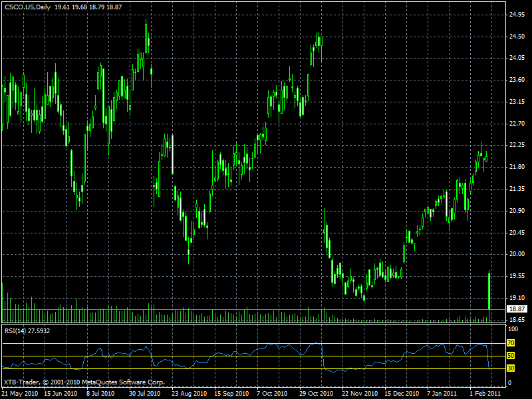Screen dimensions: 532x399
Task: Click the XTB-Trader MetaQuotes copyright text
Action: pos(84,382)
